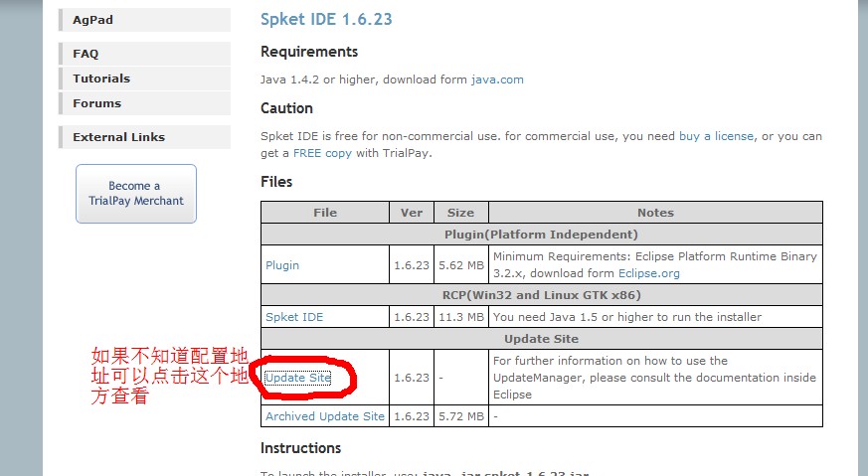This screenshot has height=476, width=868.
Task: Select 'Java 1.4.2 or higher' requirement text
Action: pos(392,79)
